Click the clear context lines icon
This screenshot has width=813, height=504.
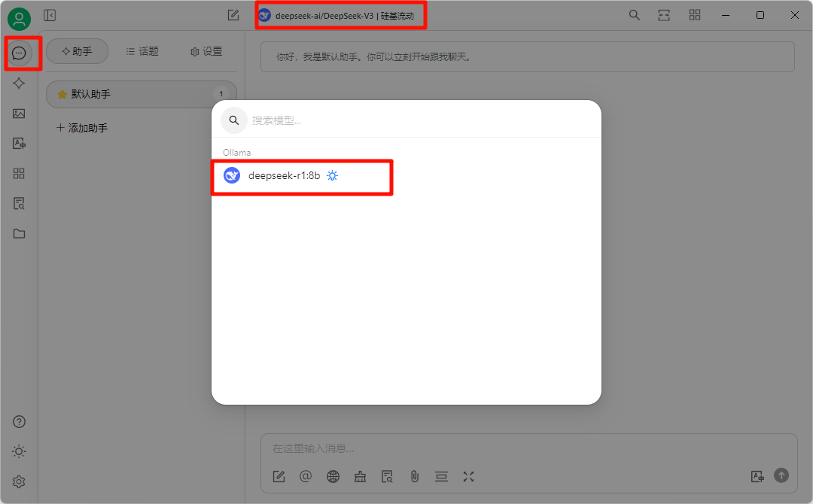tap(441, 477)
